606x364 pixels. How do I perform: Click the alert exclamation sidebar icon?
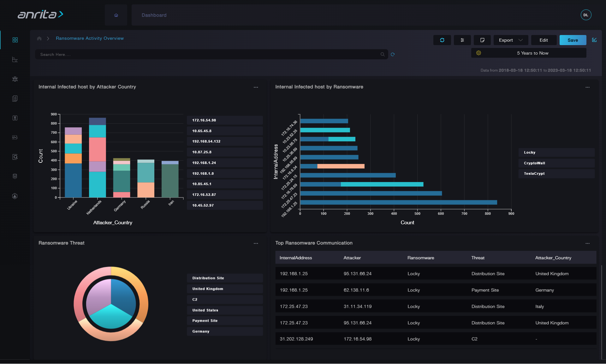tap(15, 118)
